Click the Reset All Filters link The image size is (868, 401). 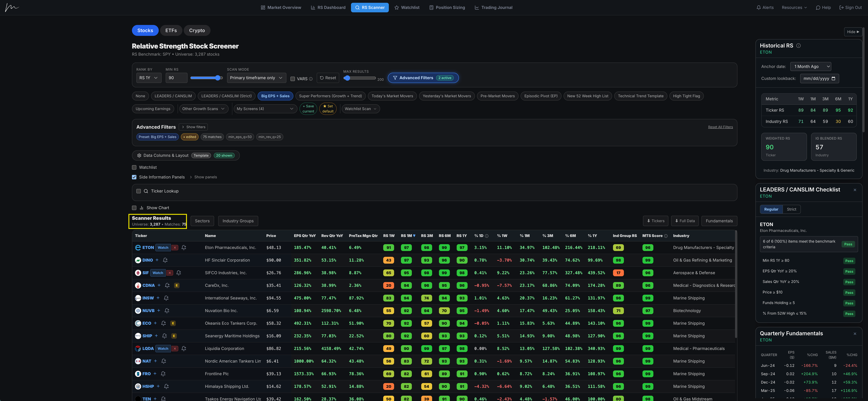coord(720,127)
